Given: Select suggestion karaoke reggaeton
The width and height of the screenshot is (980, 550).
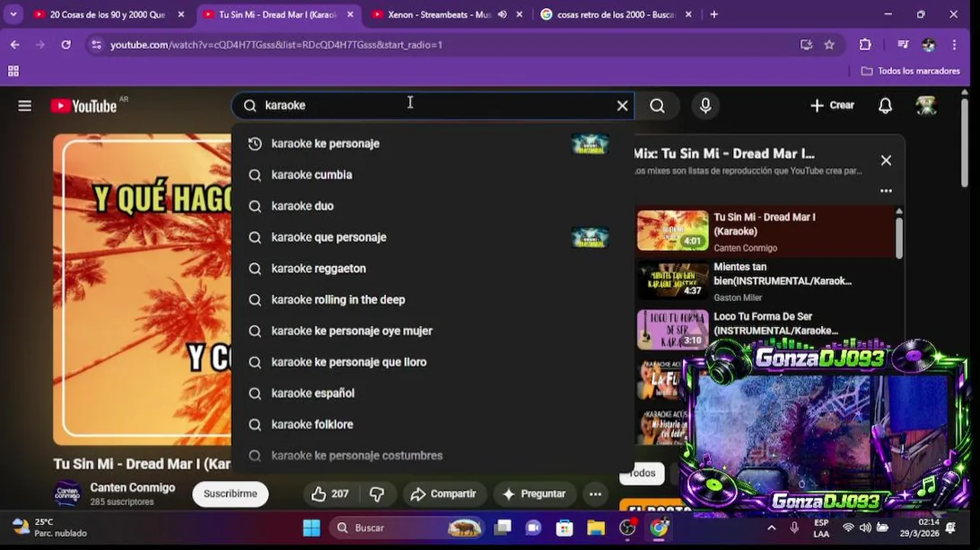Looking at the screenshot, I should coord(432,269).
